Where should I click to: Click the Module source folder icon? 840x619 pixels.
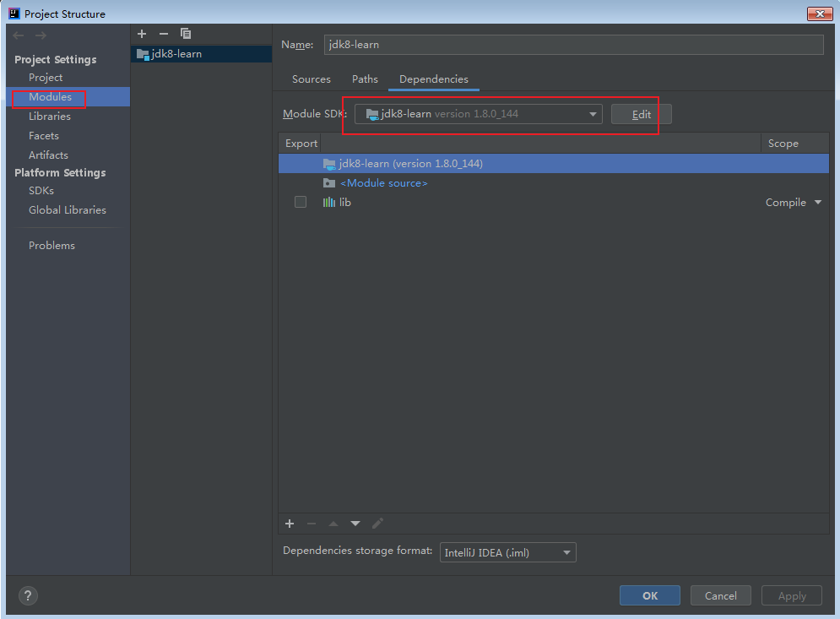click(329, 182)
